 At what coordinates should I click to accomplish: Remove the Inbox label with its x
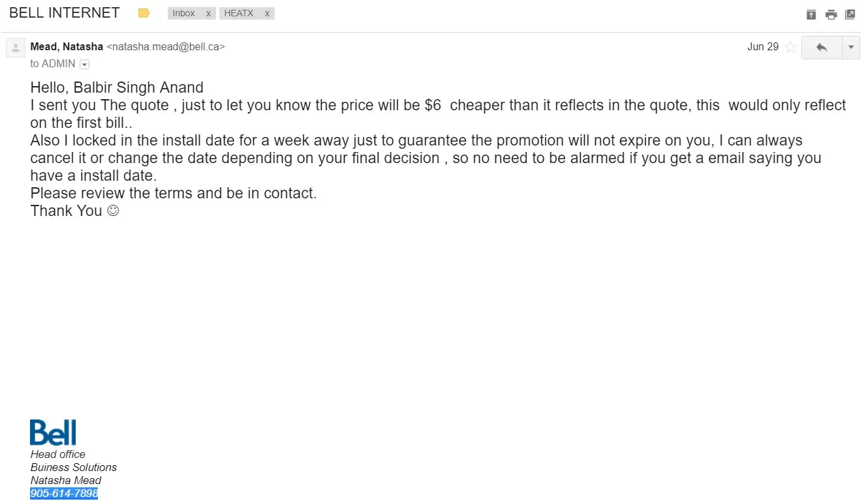click(208, 13)
